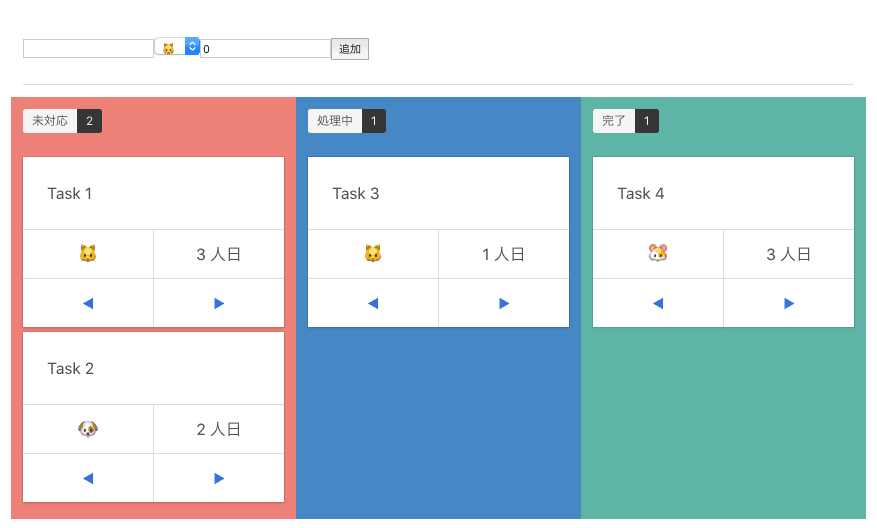Viewport: 877px width, 528px height.
Task: Move Task 4 left with its arrow
Action: coord(658,303)
